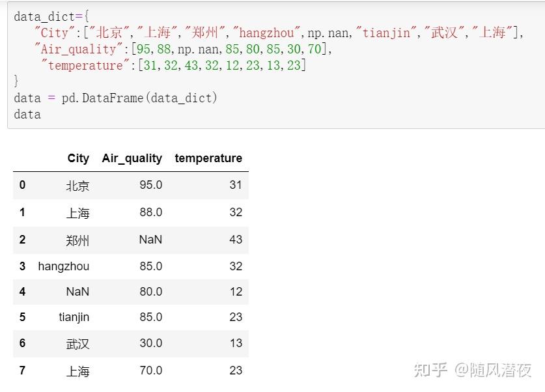
Task: Click the hangzhou cell in the table
Action: click(x=64, y=266)
